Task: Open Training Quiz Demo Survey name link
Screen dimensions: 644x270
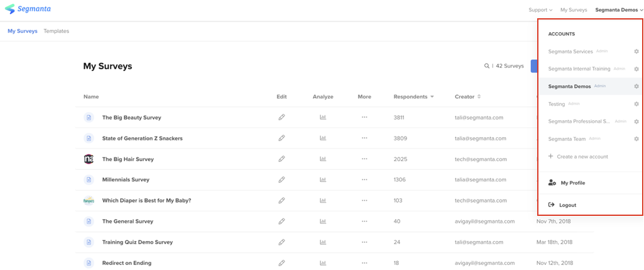Action: [x=137, y=242]
